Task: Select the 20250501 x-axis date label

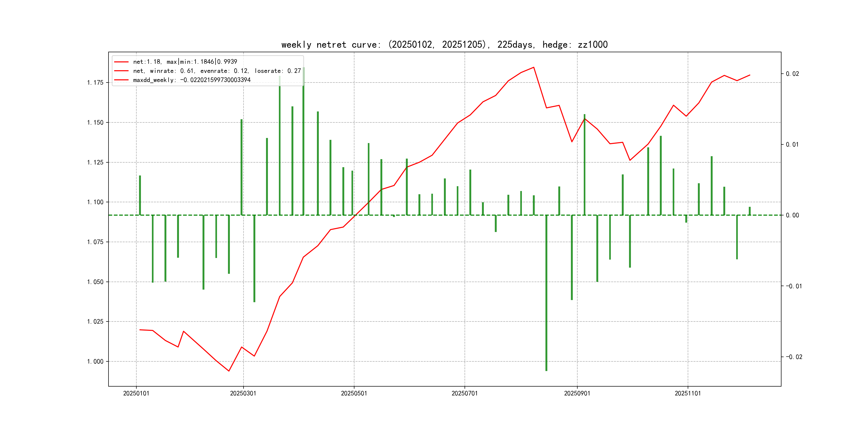Action: coord(354,393)
